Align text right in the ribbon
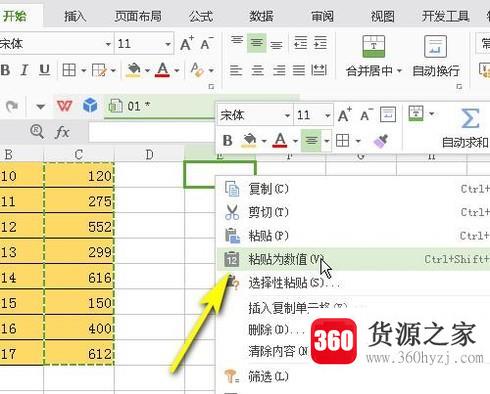Image resolution: width=490 pixels, height=394 pixels. [x=279, y=70]
